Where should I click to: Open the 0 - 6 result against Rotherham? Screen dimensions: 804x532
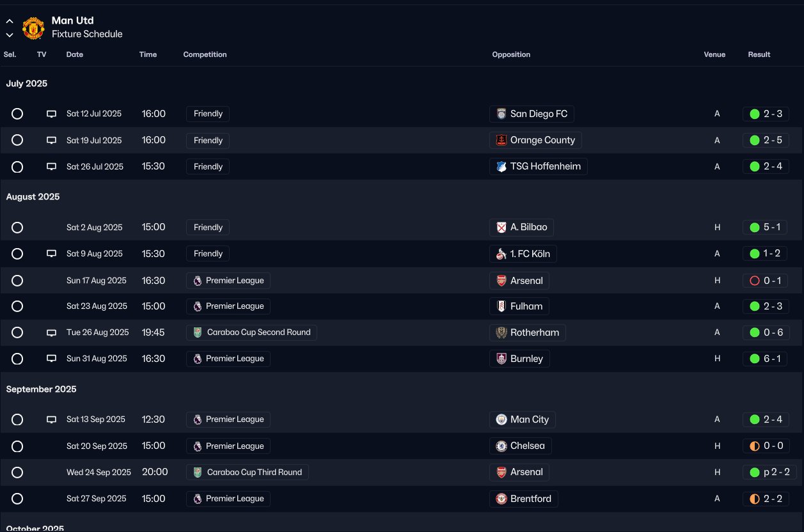766,332
